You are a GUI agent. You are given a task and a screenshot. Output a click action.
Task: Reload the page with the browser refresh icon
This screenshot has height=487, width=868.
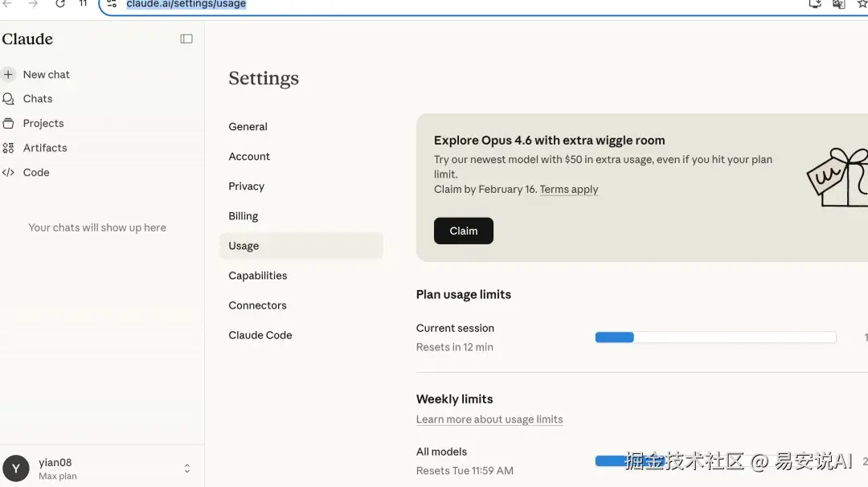pyautogui.click(x=60, y=4)
